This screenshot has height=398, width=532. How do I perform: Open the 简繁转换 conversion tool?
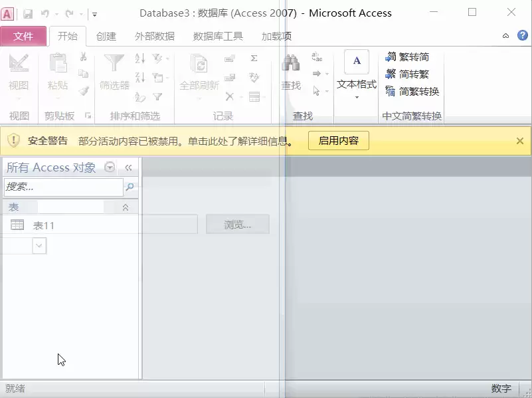click(412, 91)
